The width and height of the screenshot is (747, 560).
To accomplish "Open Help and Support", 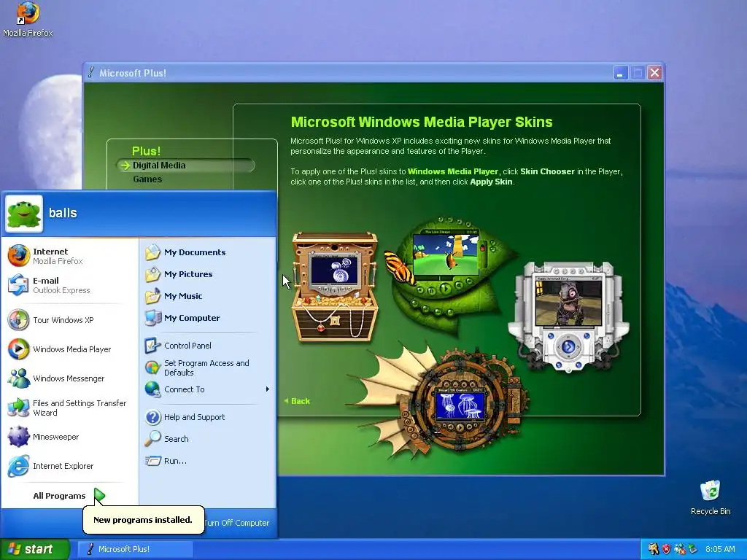I will (207, 417).
